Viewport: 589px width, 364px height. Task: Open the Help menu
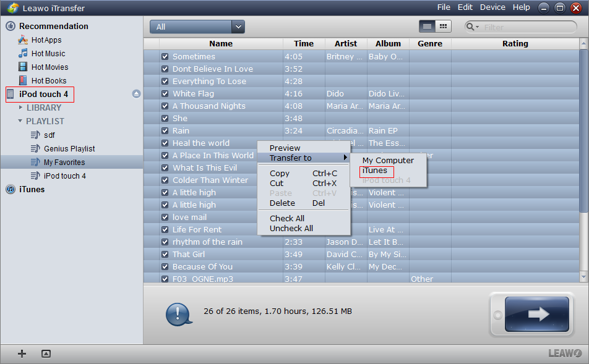(x=522, y=7)
